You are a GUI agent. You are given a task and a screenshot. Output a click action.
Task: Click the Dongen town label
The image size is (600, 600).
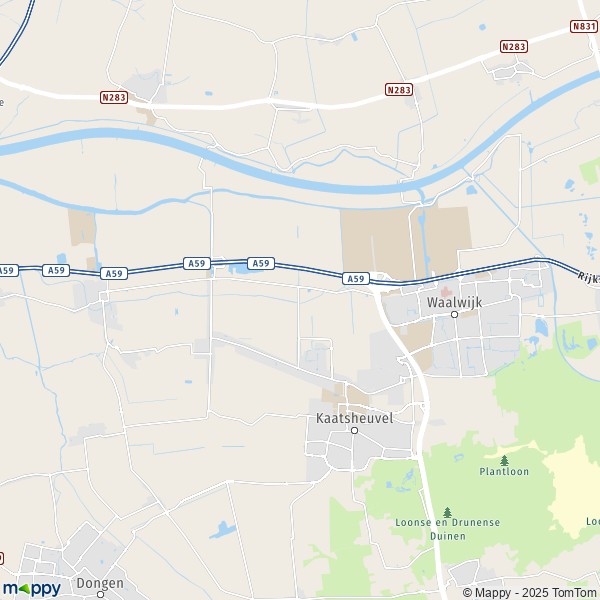point(100,584)
